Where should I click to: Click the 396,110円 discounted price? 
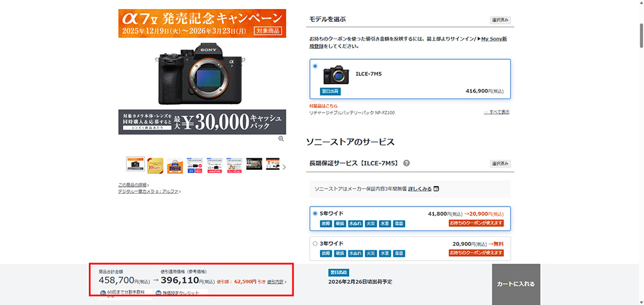187,281
